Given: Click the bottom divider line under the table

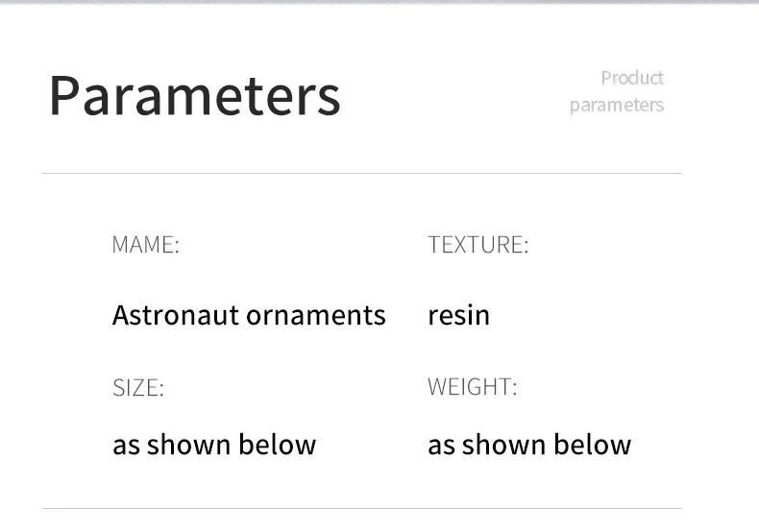Looking at the screenshot, I should tap(361, 508).
